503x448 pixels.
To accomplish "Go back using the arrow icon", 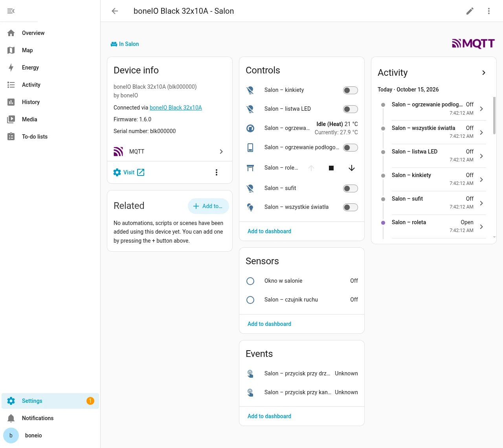I will (x=115, y=11).
